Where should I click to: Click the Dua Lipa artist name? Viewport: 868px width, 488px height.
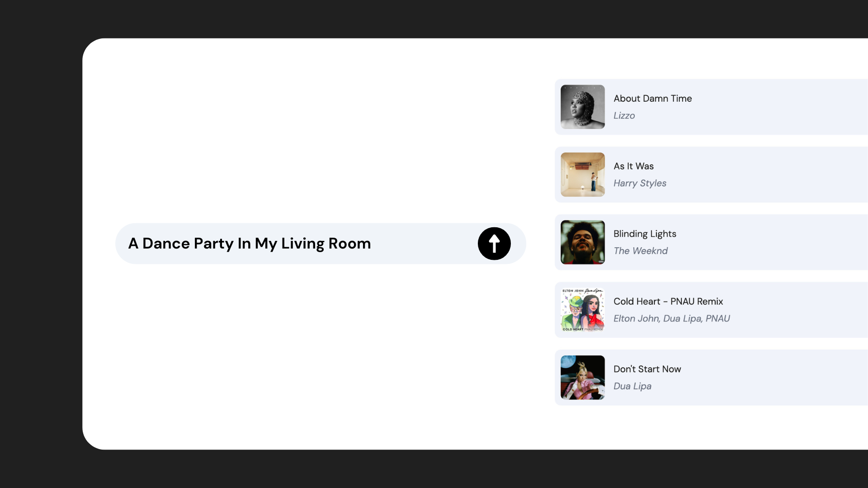coord(632,386)
